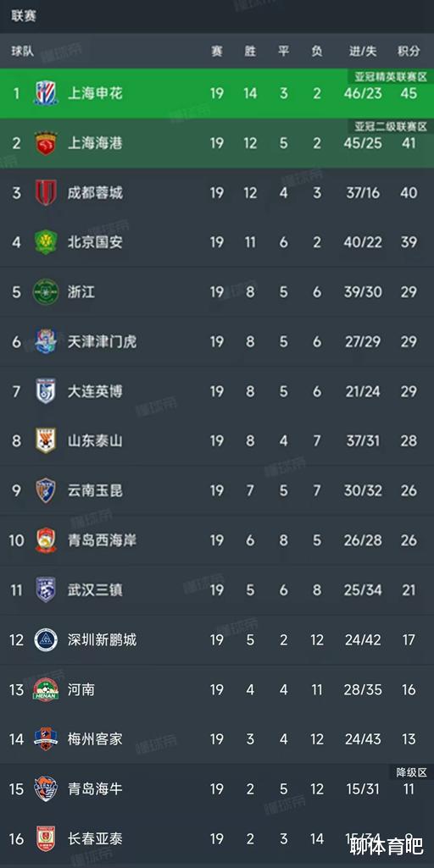
Task: Click the 浙江 round green logo
Action: pyautogui.click(x=46, y=291)
